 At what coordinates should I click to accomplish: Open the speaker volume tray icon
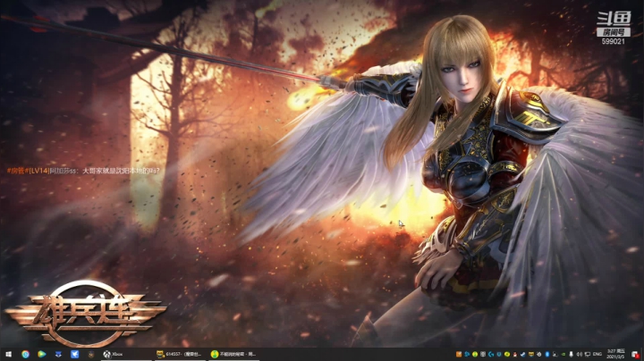point(579,354)
